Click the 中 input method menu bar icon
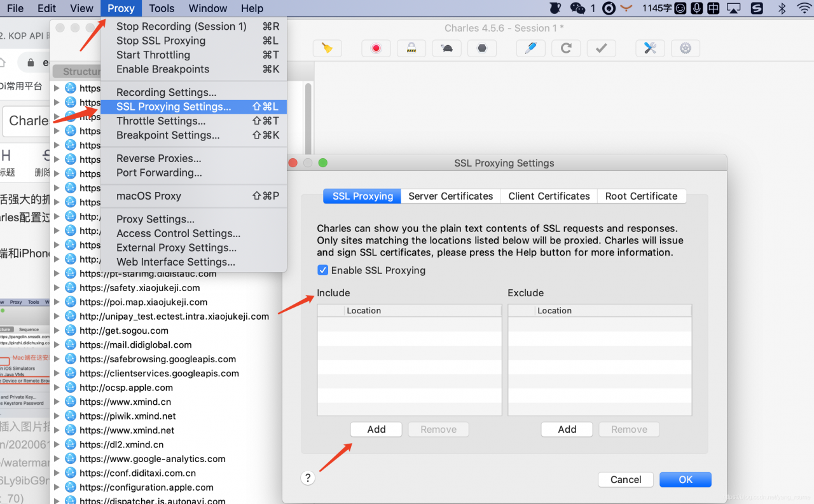The image size is (814, 504). click(x=714, y=8)
